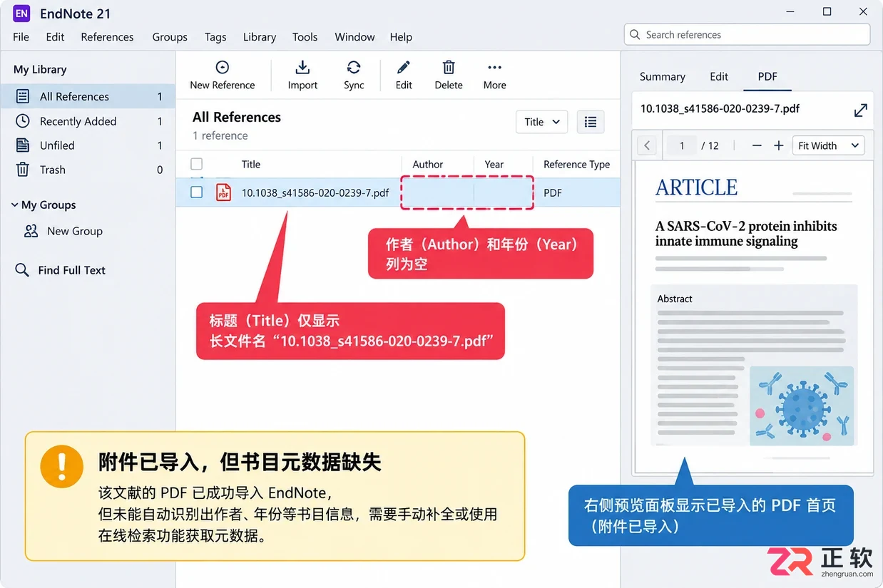This screenshot has width=883, height=588.
Task: Open the Fit Width zoom dropdown
Action: (828, 145)
